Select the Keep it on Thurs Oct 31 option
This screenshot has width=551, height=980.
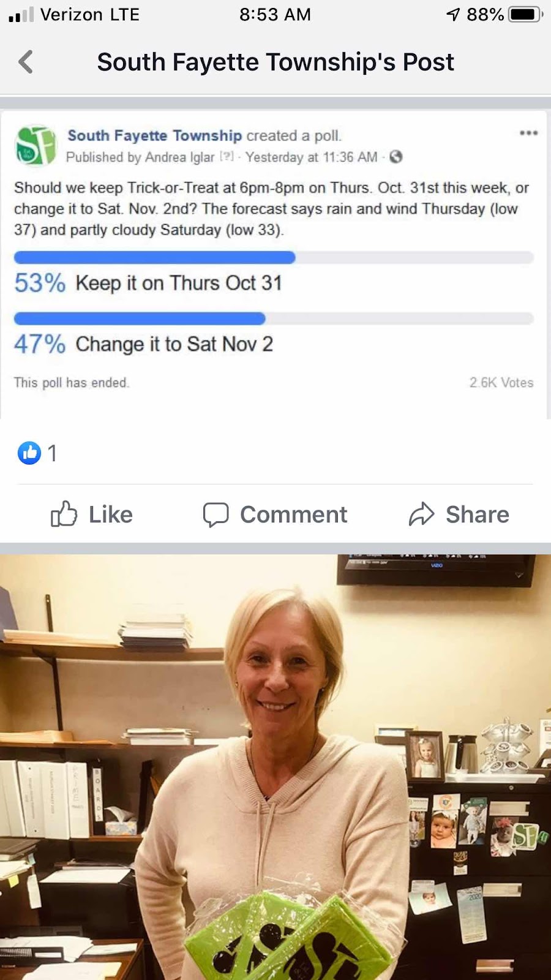pos(179,283)
